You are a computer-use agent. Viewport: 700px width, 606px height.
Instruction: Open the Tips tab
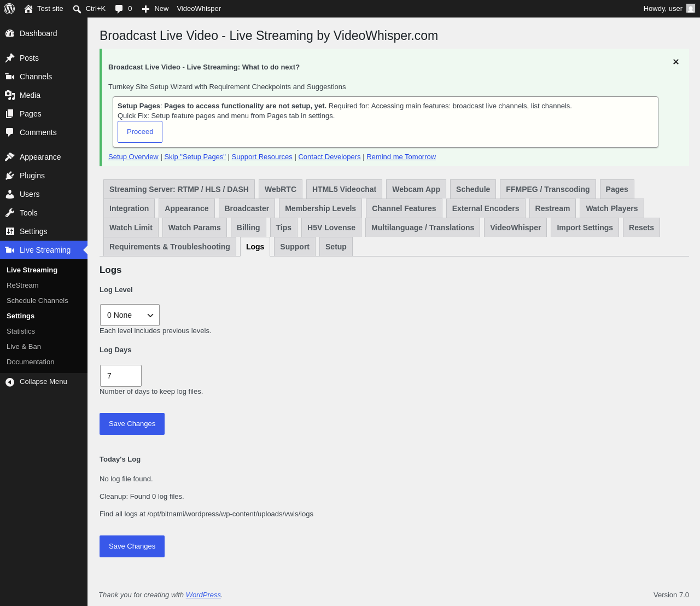[x=284, y=228]
